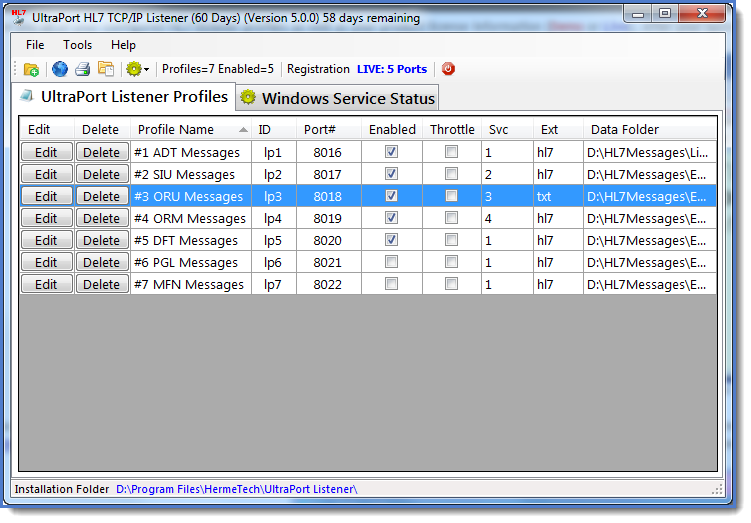Image resolution: width=751 pixels, height=523 pixels.
Task: Close the UltraPort Listener window
Action: click(x=702, y=13)
